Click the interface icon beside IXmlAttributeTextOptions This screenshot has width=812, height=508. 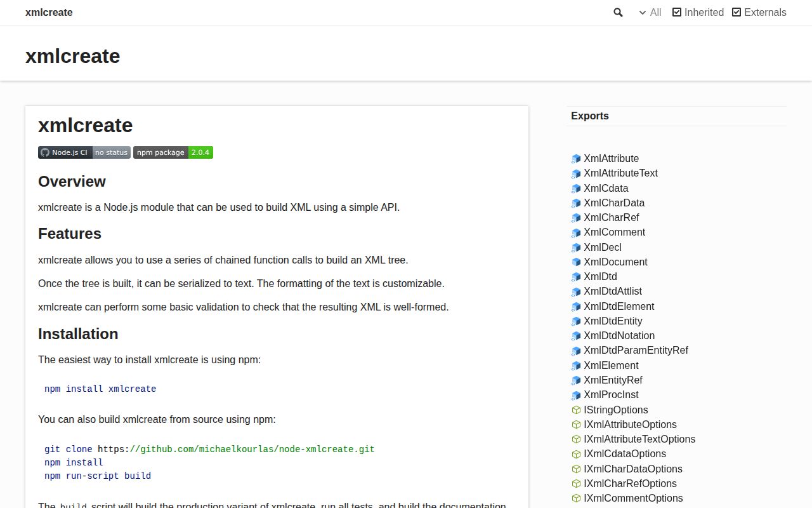576,439
